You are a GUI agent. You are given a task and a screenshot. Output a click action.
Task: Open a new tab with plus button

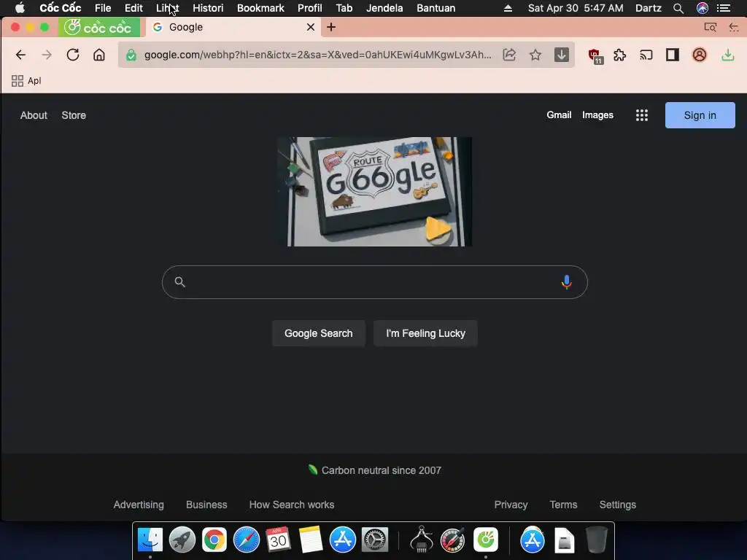pyautogui.click(x=331, y=27)
